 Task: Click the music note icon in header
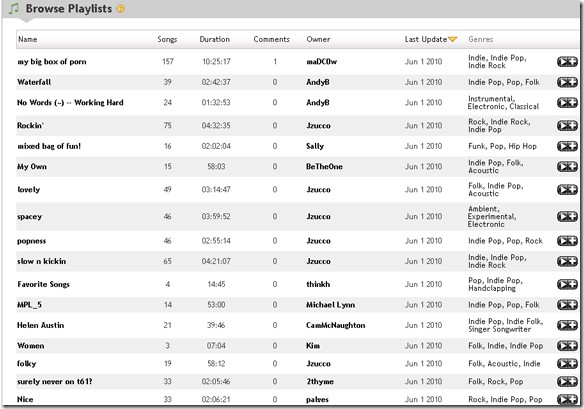click(x=14, y=8)
